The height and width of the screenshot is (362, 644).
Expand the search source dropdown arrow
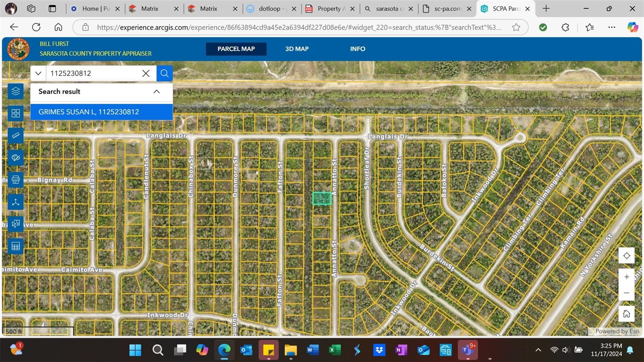[38, 73]
